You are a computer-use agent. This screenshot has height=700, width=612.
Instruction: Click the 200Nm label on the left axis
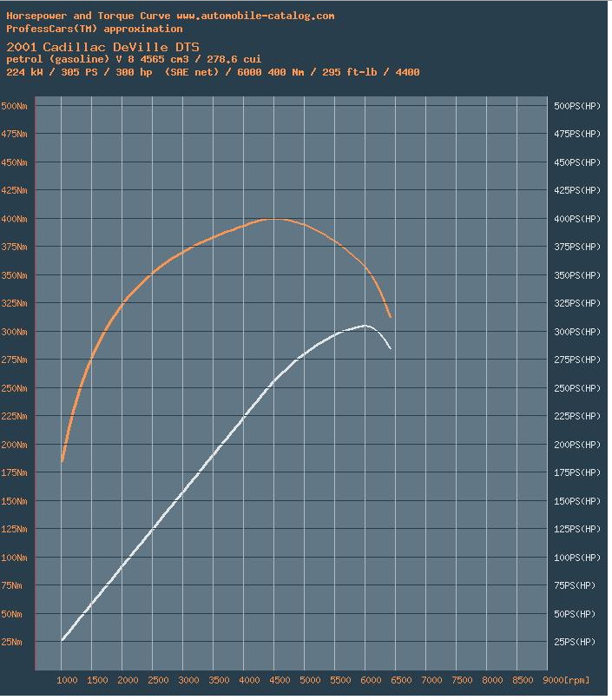point(14,445)
